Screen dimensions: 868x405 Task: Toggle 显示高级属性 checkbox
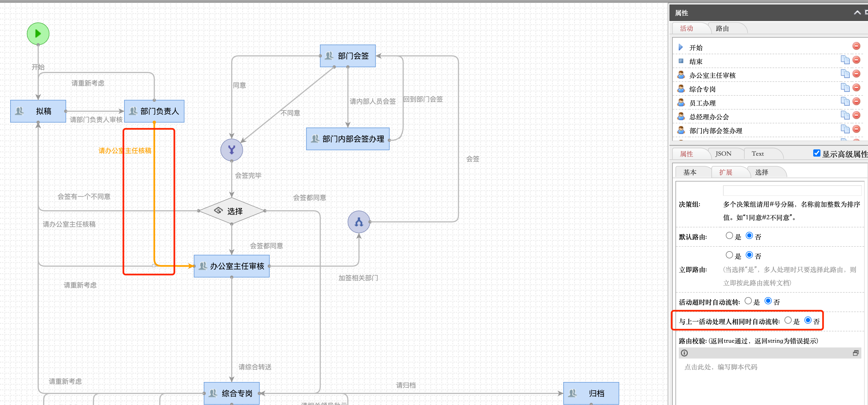(x=817, y=153)
